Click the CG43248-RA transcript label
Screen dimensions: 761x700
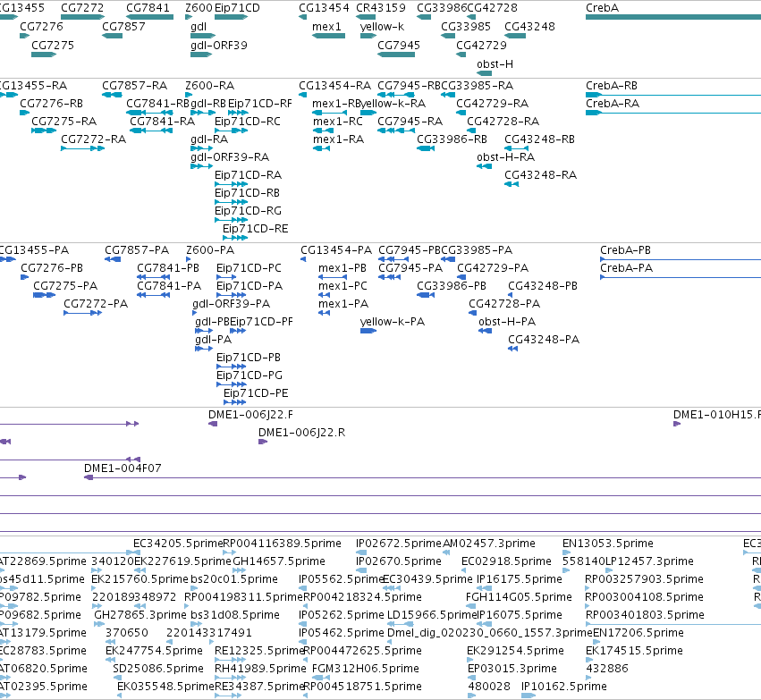coord(541,175)
